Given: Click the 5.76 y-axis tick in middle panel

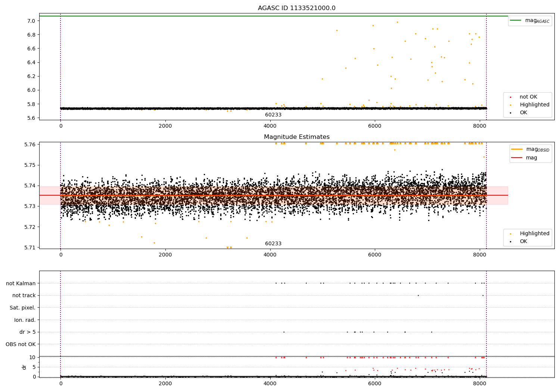Looking at the screenshot, I should pyautogui.click(x=30, y=144).
